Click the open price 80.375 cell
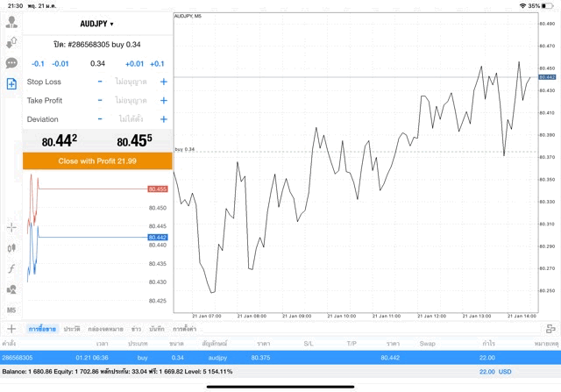Image resolution: width=561 pixels, height=392 pixels. pos(260,358)
